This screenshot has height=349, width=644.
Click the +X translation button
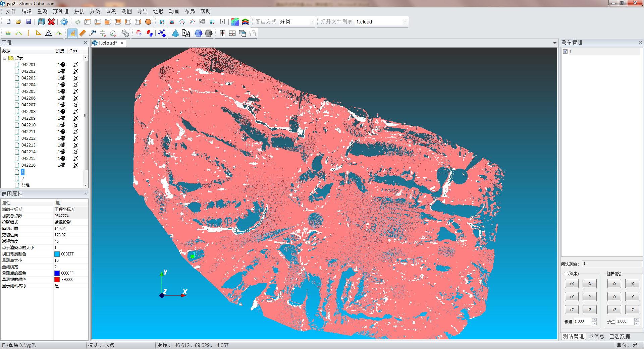coord(571,284)
